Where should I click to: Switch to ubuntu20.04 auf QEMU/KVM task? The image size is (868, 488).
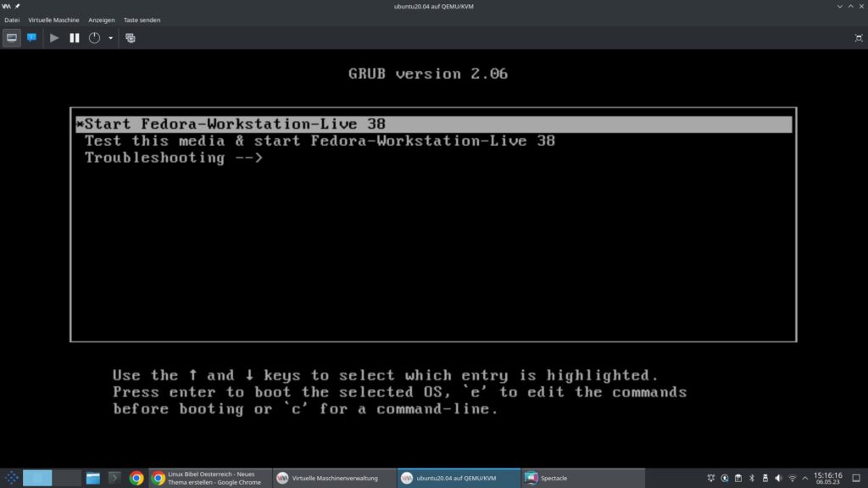click(x=459, y=478)
